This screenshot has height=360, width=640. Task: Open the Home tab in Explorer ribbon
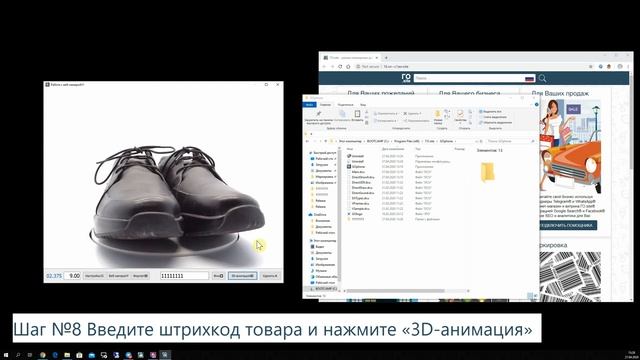pos(325,105)
